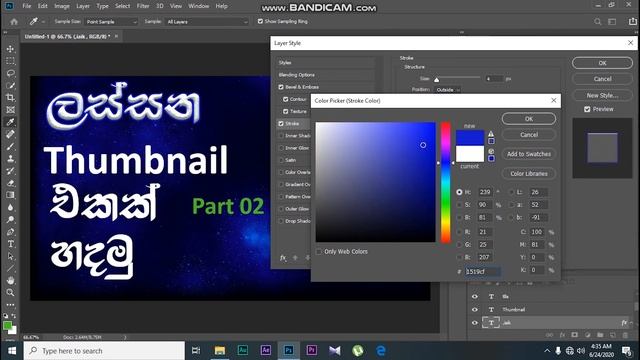The width and height of the screenshot is (640, 360).
Task: Click the vertical hue slider strip
Action: pos(445,182)
